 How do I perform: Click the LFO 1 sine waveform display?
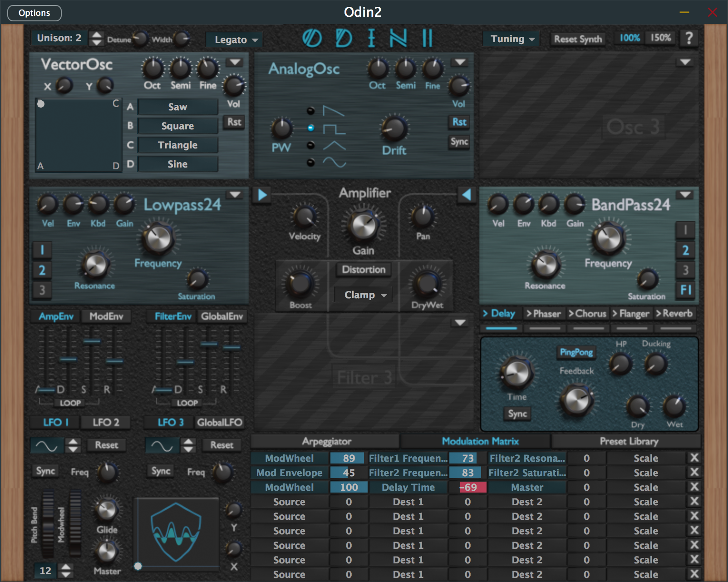46,445
